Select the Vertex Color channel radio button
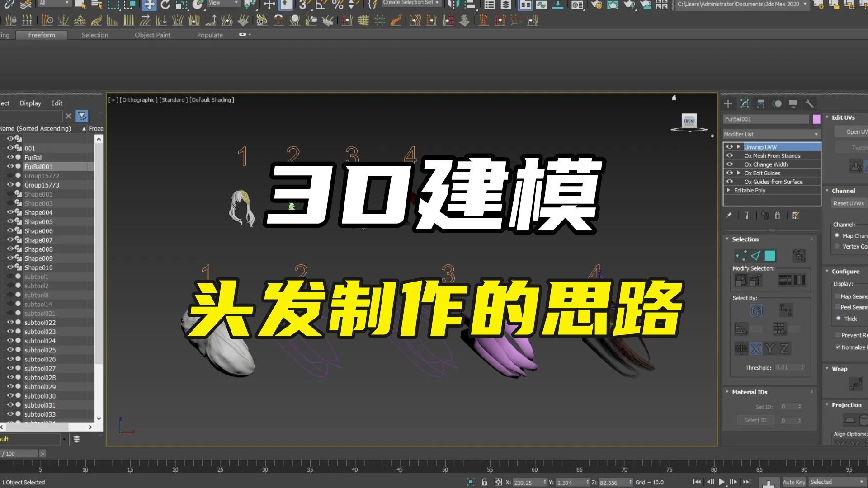The height and width of the screenshot is (488, 868). [837, 246]
